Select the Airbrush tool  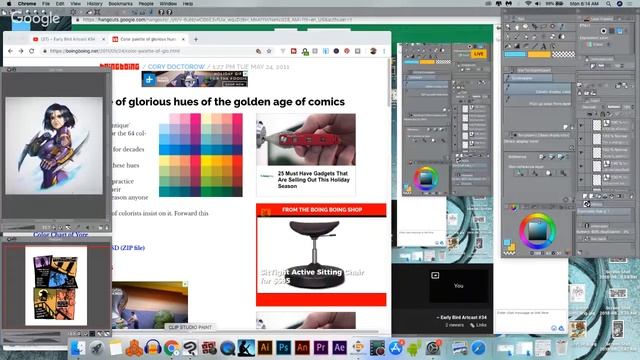[x=534, y=37]
